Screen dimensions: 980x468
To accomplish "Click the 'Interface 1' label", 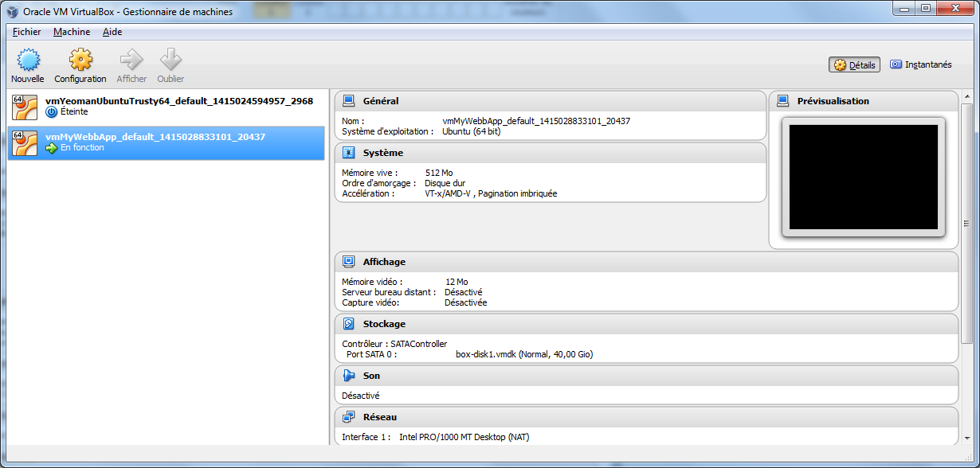I will pos(367,437).
